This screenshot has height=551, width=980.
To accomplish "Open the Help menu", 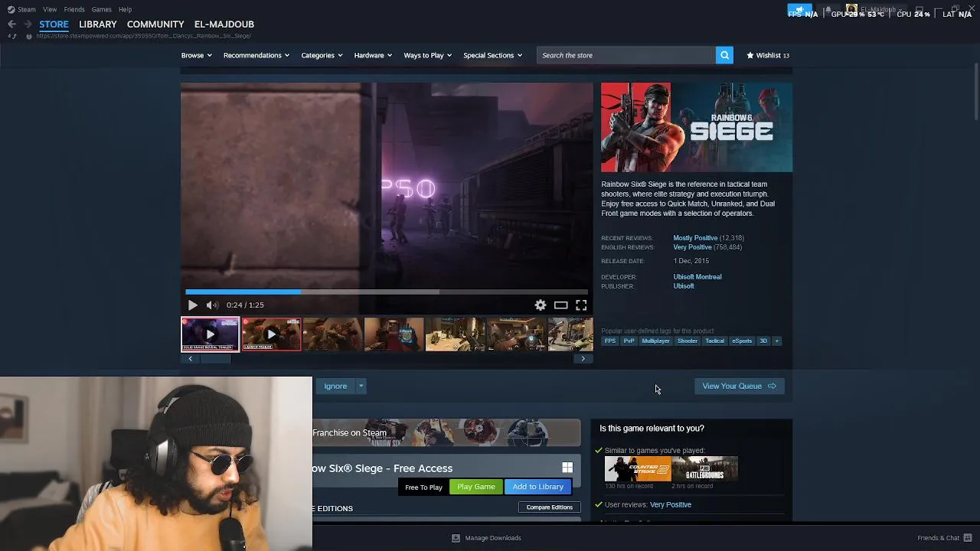I will [125, 9].
